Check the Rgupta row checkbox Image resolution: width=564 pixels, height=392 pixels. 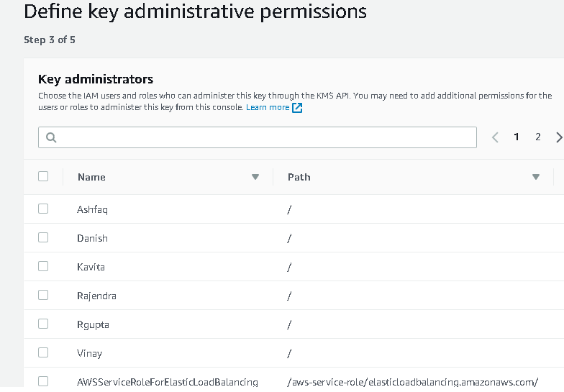pyautogui.click(x=43, y=324)
